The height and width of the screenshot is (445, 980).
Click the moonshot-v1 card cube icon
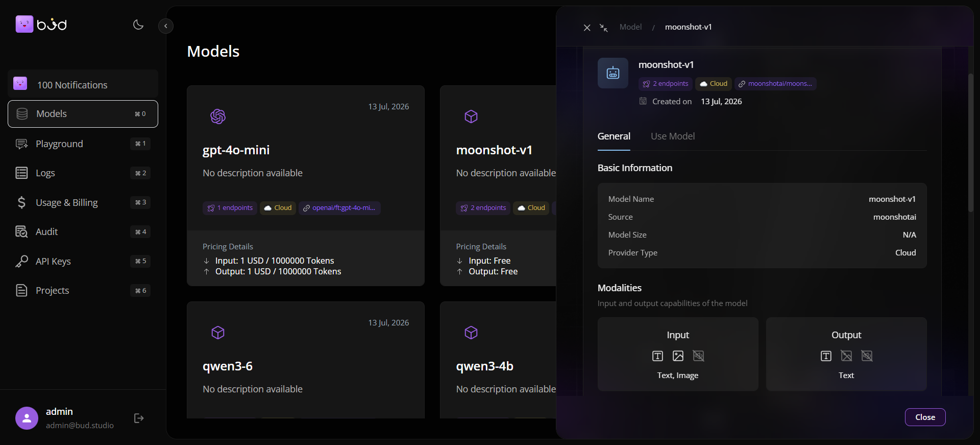tap(471, 116)
